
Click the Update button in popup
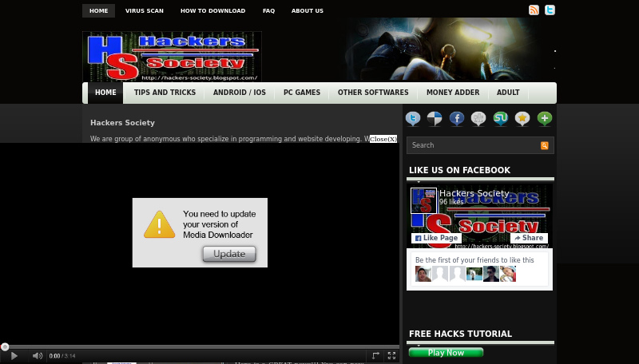(x=229, y=254)
